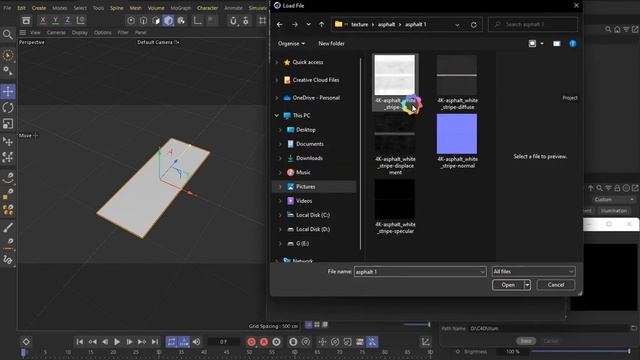Click the navigation pane scrollbar
This screenshot has width=640, height=360.
[360, 154]
